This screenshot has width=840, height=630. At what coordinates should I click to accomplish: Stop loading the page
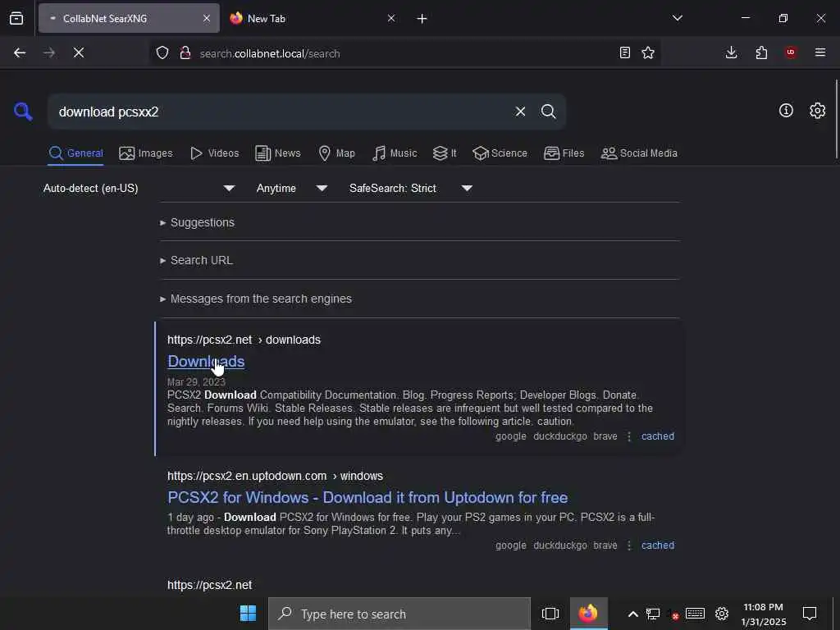coord(79,52)
